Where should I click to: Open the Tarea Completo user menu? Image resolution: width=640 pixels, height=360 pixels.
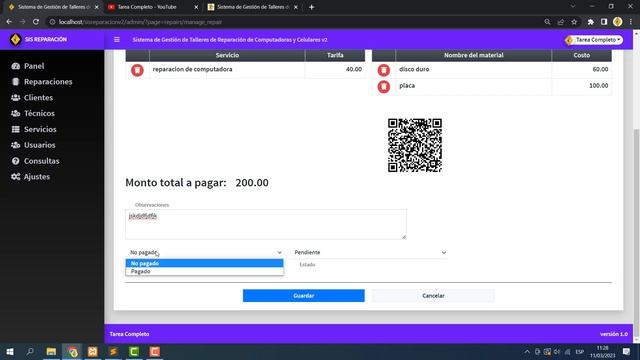594,40
